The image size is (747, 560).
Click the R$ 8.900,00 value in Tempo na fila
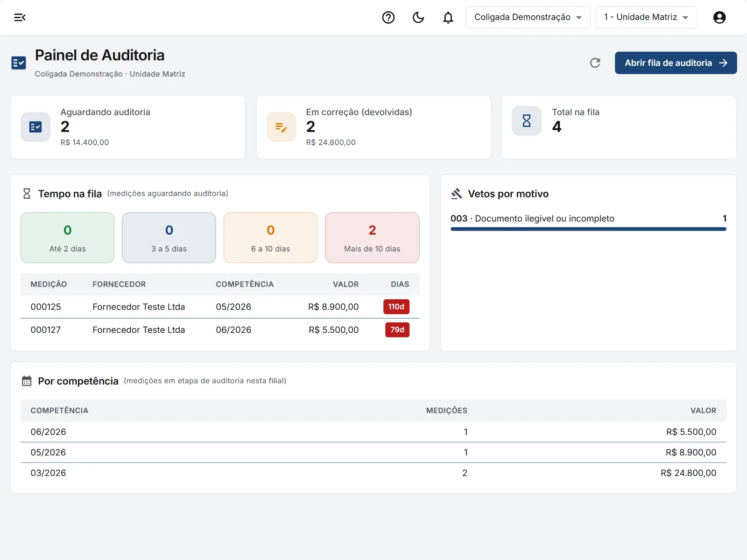point(333,307)
